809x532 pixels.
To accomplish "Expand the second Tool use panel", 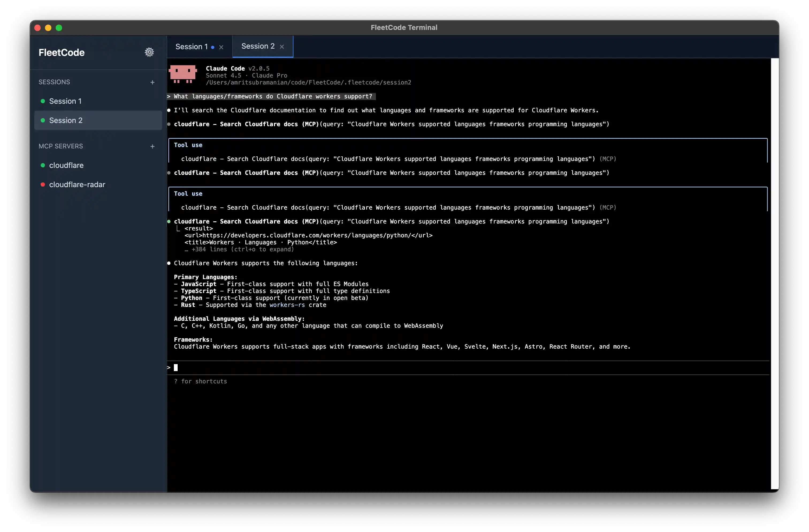I will (x=188, y=193).
